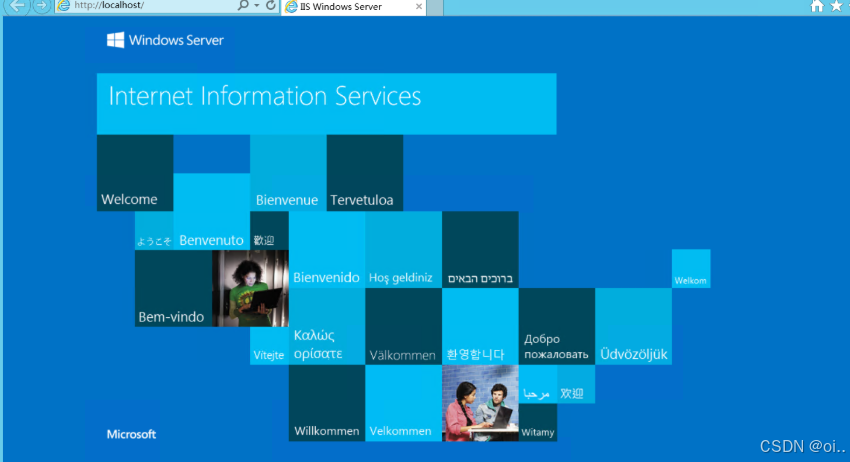
Task: Click the Microsoft logo at bottom
Action: click(131, 434)
